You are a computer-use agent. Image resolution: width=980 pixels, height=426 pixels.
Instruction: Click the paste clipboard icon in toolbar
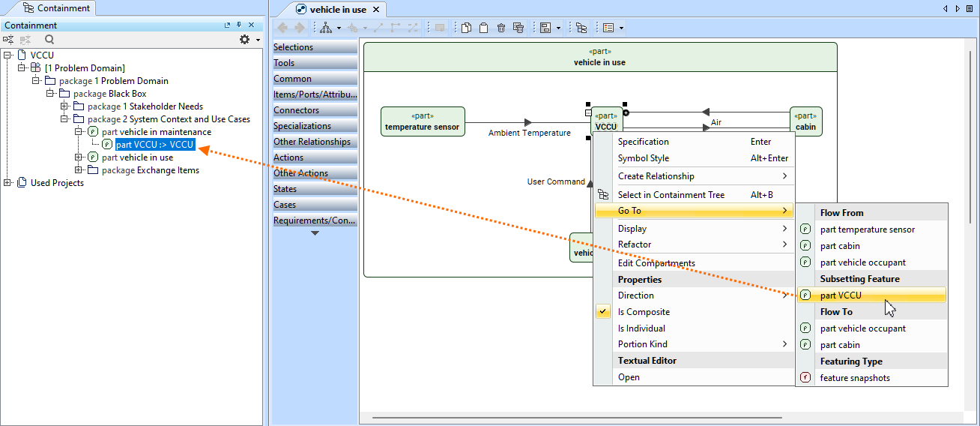[x=483, y=28]
